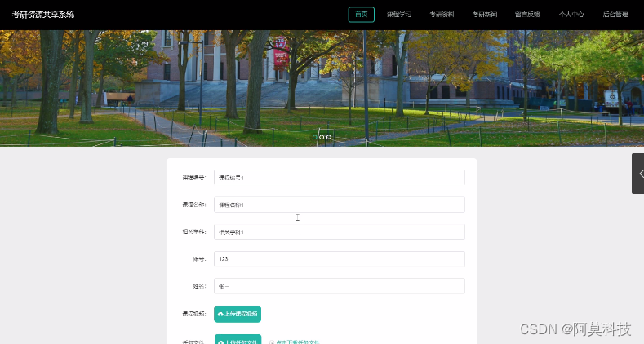Open 个人中心 in the top nav
This screenshot has height=344, width=644.
point(571,15)
